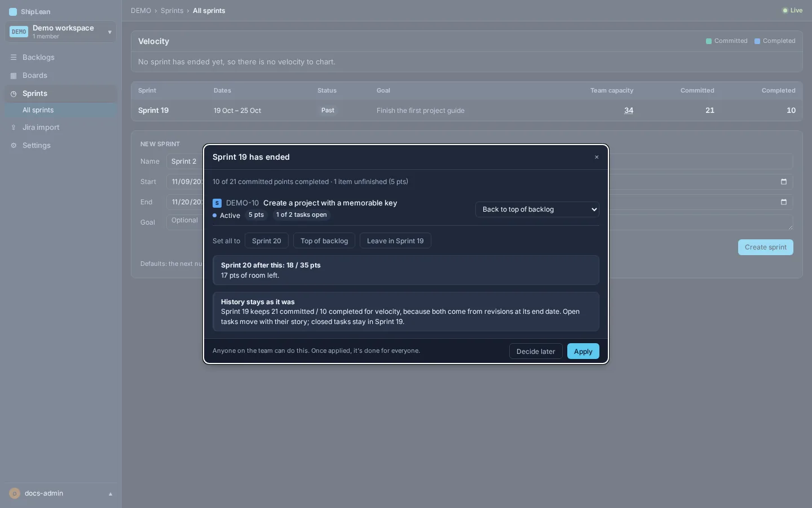
Task: Click the DEMO workspace badge
Action: [x=19, y=32]
